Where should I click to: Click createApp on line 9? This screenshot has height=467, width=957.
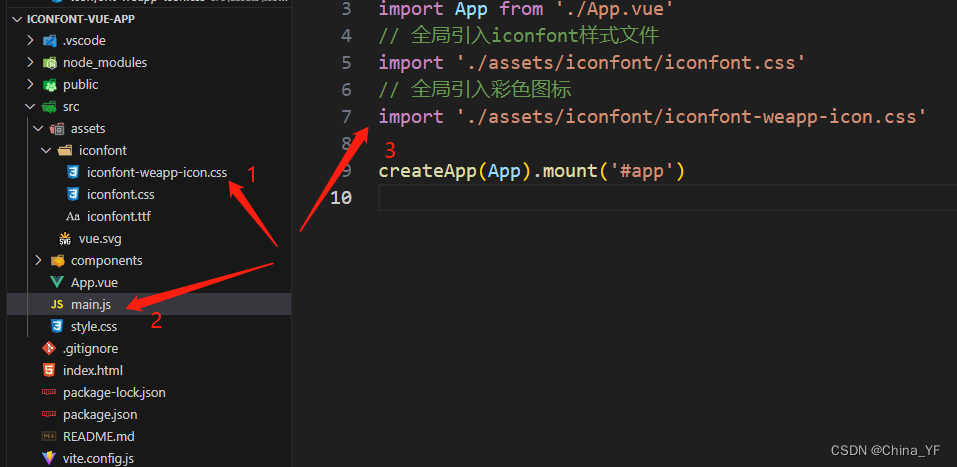pos(427,170)
